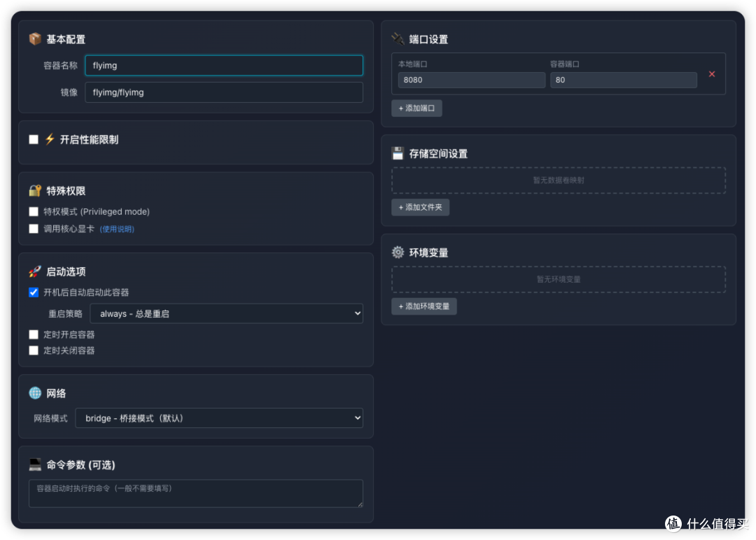Open the (使用说明) link

pyautogui.click(x=117, y=229)
